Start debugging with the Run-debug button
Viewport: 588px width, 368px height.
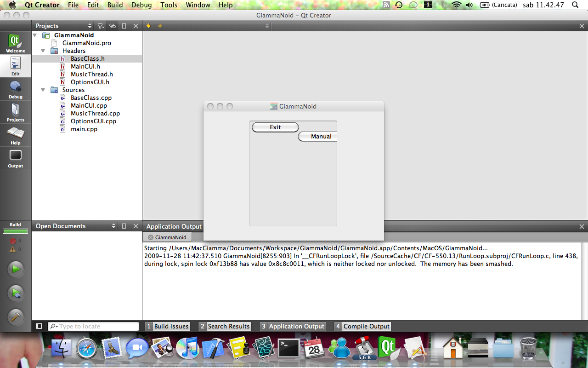tap(16, 293)
